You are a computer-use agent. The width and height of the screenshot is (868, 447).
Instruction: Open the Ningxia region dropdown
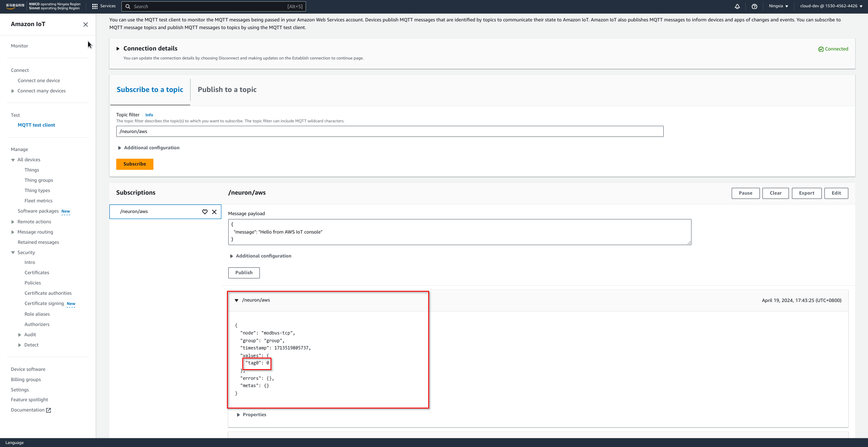[x=778, y=6]
